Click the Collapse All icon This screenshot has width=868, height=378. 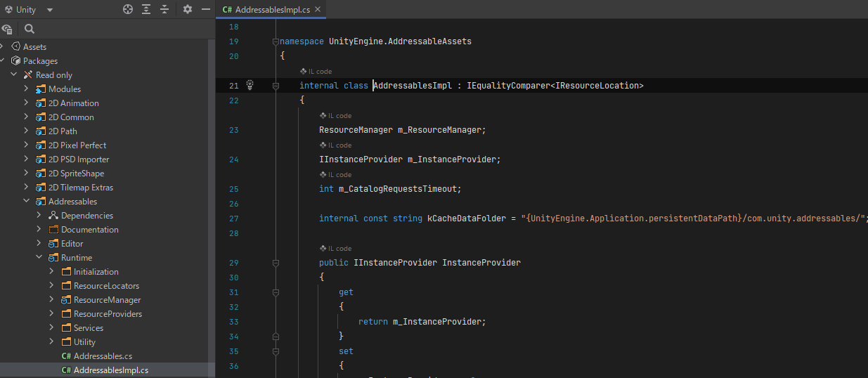coord(164,9)
